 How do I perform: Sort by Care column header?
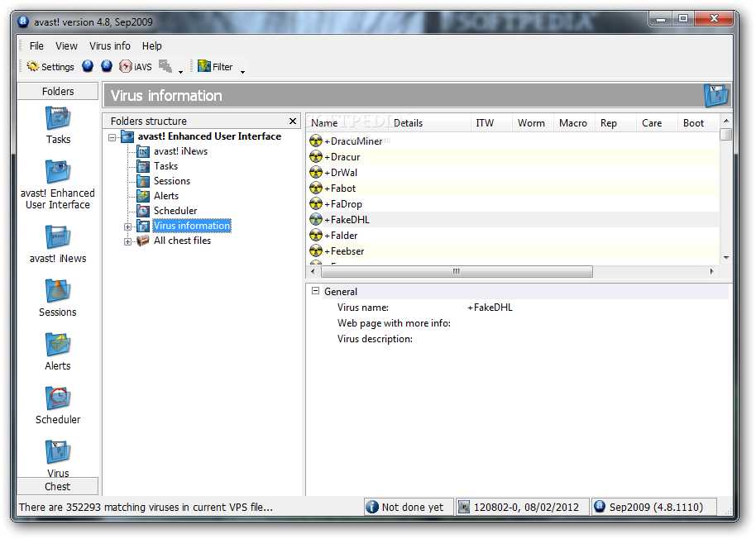[x=658, y=123]
